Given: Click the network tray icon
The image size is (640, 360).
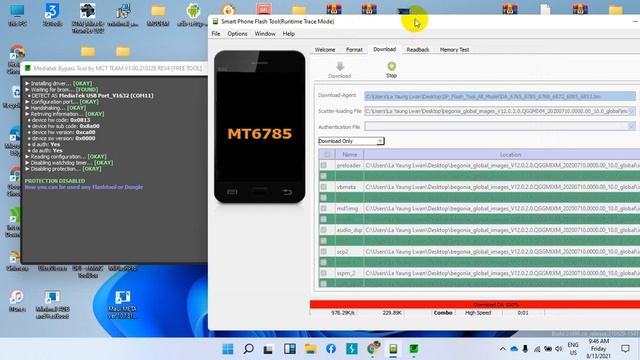Looking at the screenshot, I should [537, 349].
